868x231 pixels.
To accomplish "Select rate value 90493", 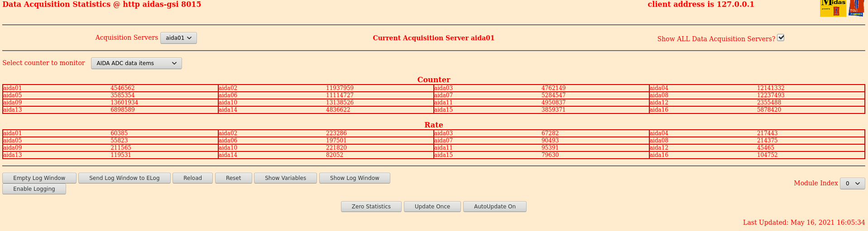I will 550,141.
